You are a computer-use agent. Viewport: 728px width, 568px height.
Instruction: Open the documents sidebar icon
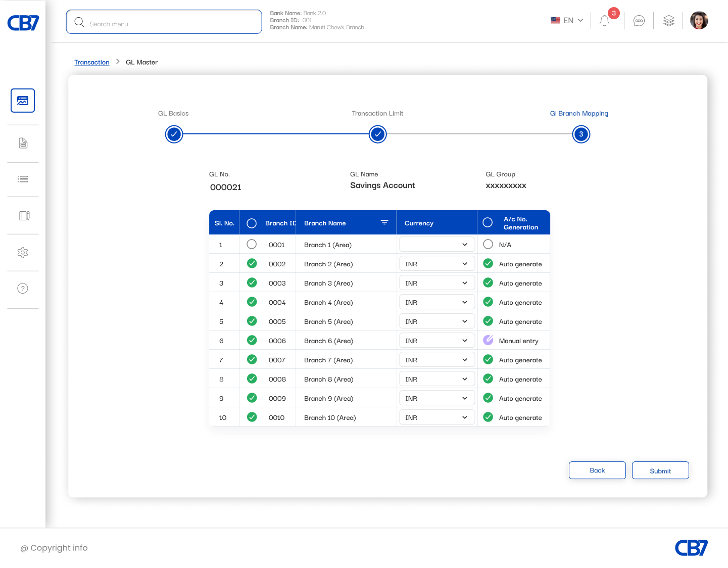click(23, 143)
